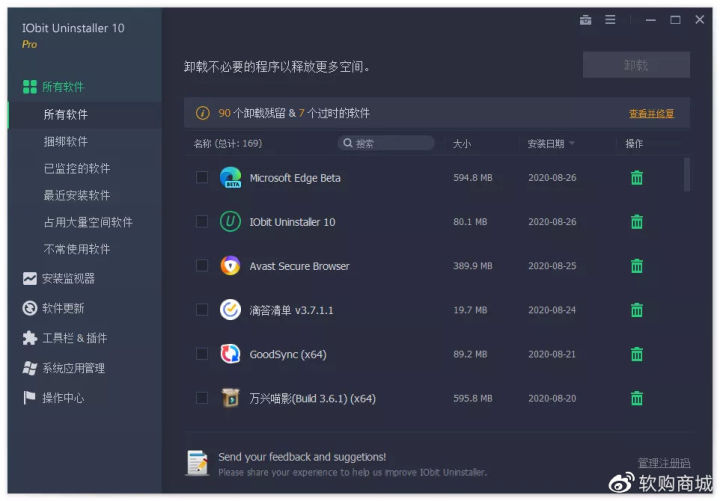Click the 所有软件 grid icon
The height and width of the screenshot is (501, 720).
pos(30,87)
